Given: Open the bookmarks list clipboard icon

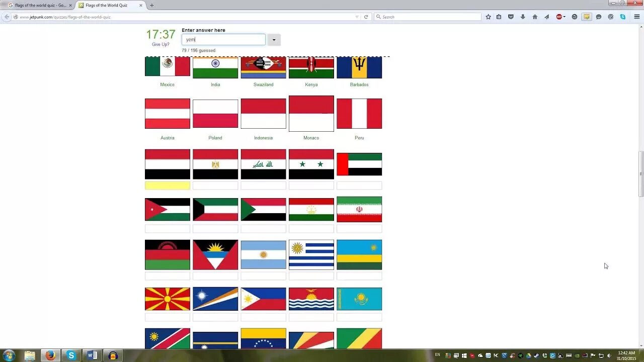Looking at the screenshot, I should (499, 17).
